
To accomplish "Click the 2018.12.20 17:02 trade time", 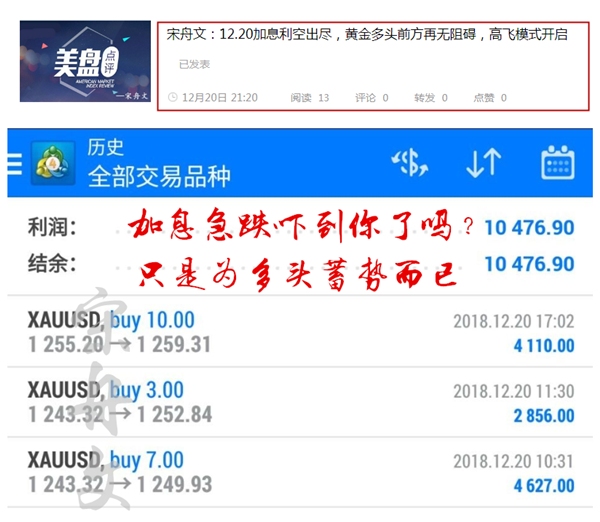I will pyautogui.click(x=514, y=321).
